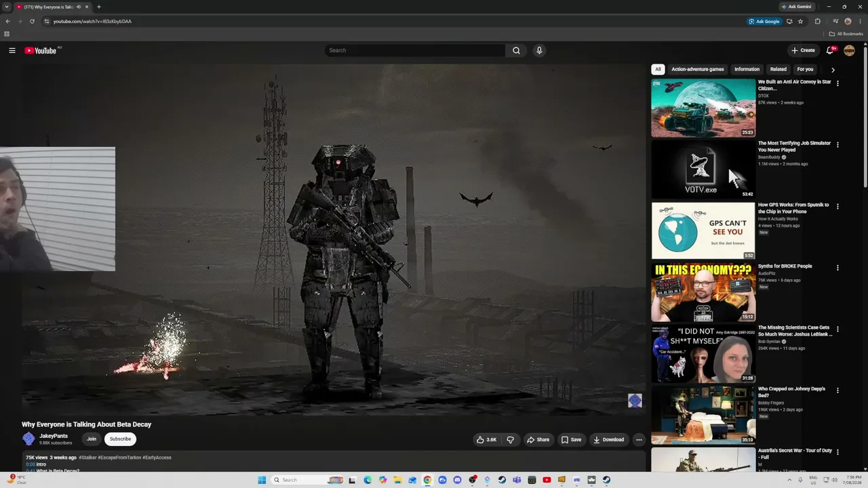The height and width of the screenshot is (488, 868).
Task: Open options for the Star Citizen video
Action: (837, 83)
